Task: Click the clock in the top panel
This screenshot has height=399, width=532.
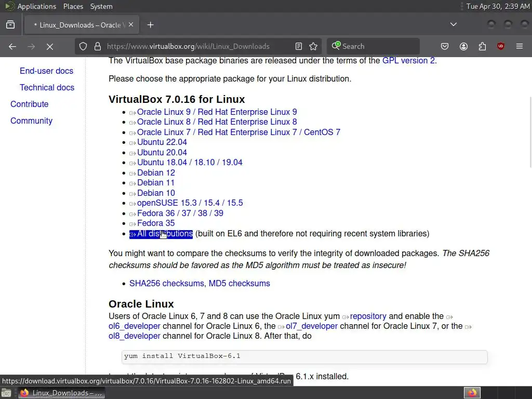Action: click(497, 6)
